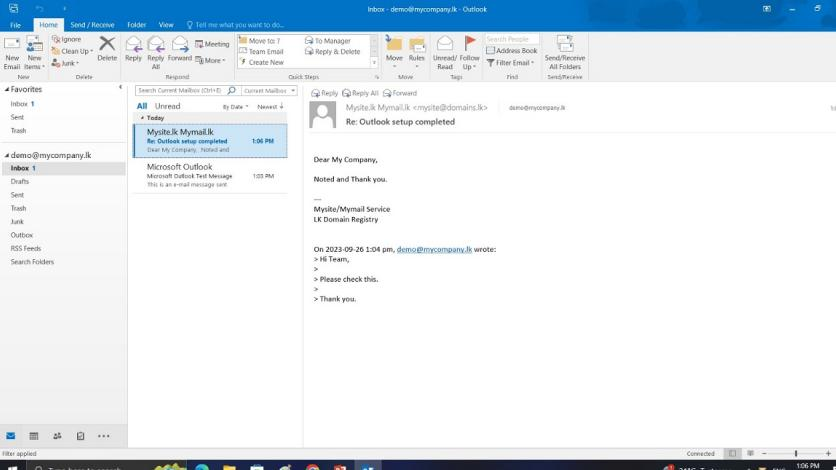Open the Follow Up flag menu
This screenshot has width=836, height=470.
(469, 53)
